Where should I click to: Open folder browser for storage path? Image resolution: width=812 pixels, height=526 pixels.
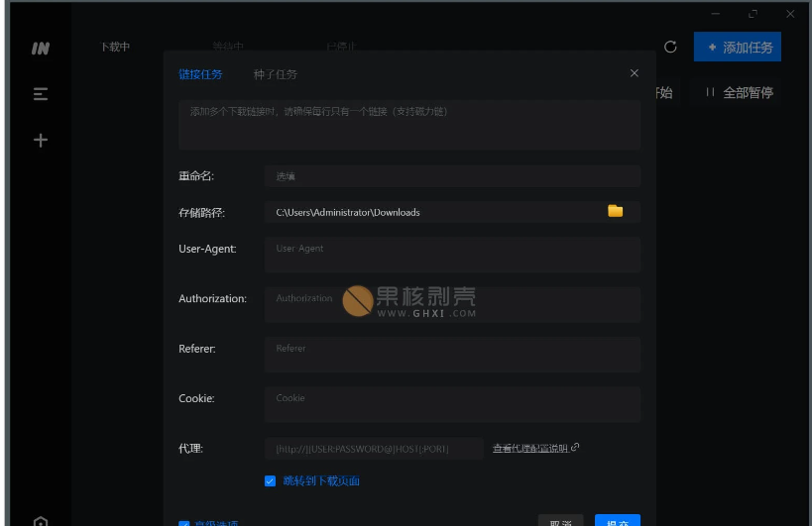616,211
